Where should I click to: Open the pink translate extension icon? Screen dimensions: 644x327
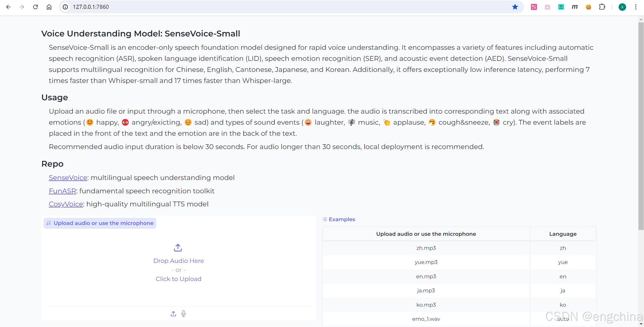pos(534,7)
